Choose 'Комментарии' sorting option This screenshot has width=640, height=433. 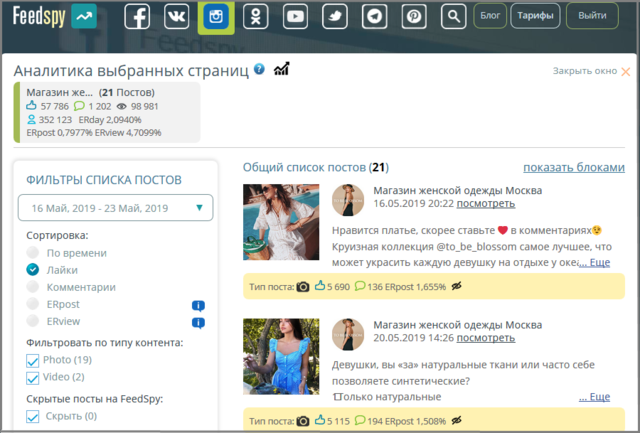click(x=33, y=286)
